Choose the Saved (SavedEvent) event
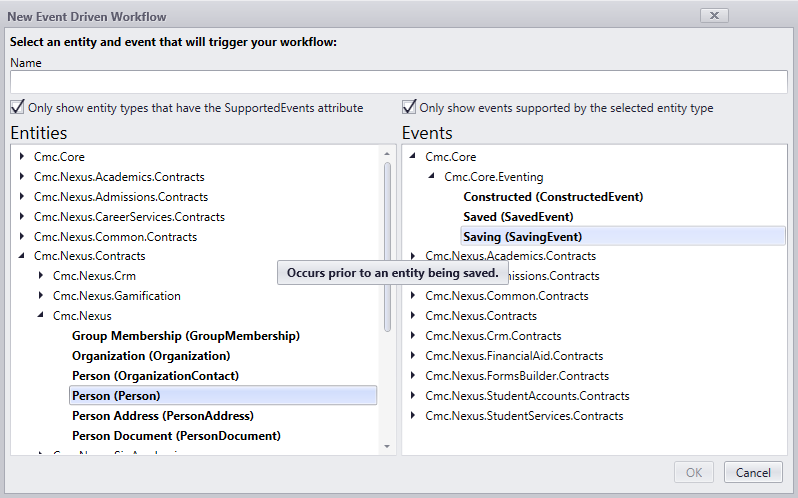 coord(518,217)
